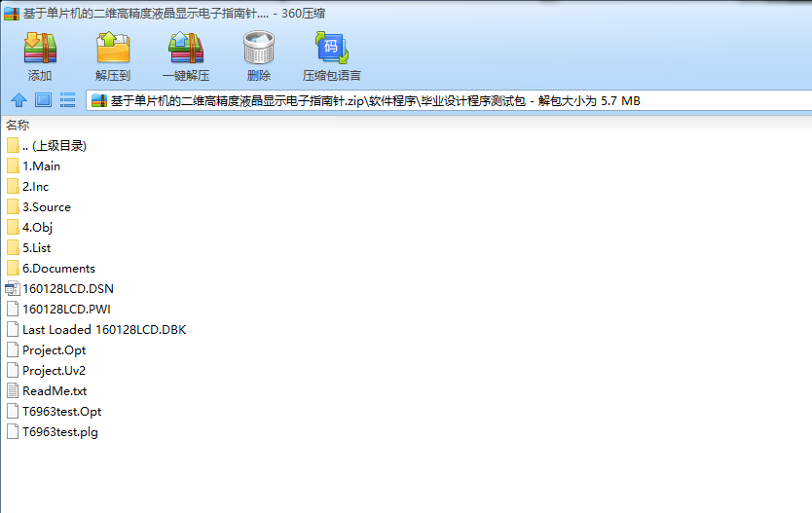
Task: Select the .. (上级目录) parent folder entry
Action: click(47, 145)
